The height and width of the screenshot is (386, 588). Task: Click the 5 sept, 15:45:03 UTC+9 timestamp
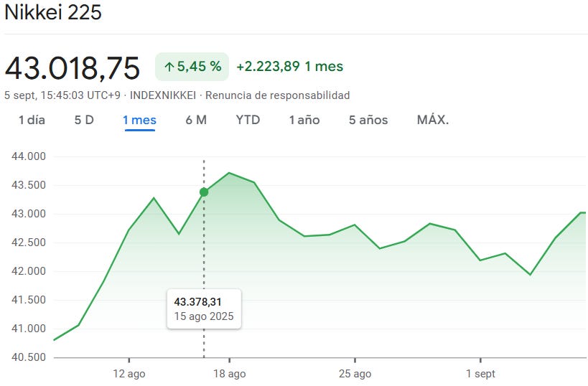point(62,95)
